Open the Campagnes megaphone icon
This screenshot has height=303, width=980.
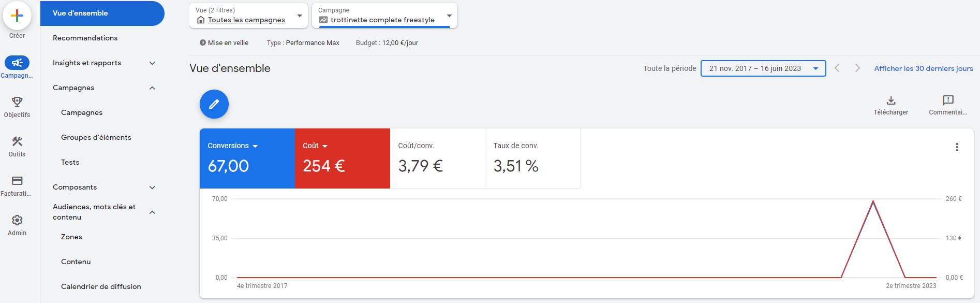click(x=17, y=63)
